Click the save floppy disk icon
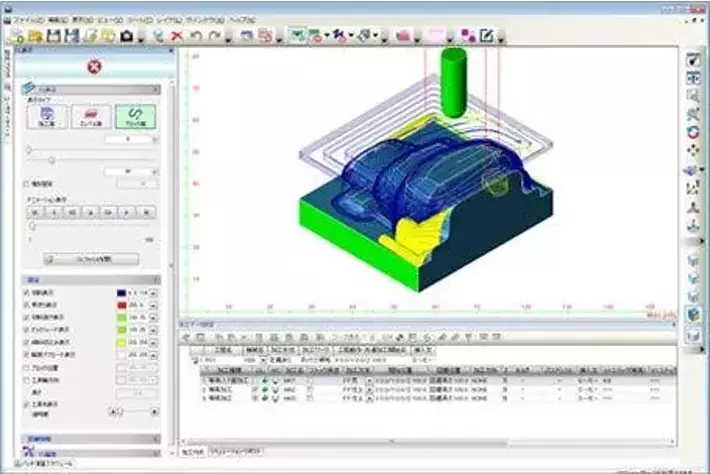The image size is (710, 474). (x=50, y=36)
